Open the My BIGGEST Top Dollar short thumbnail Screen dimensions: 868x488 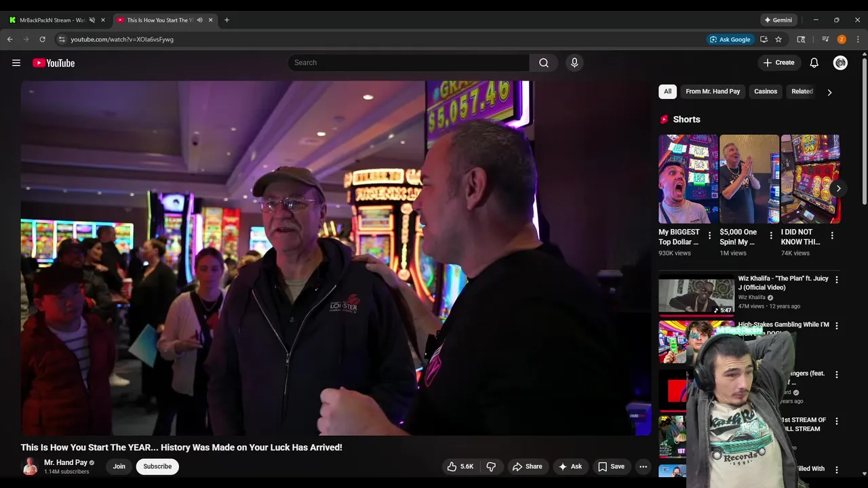pos(688,179)
